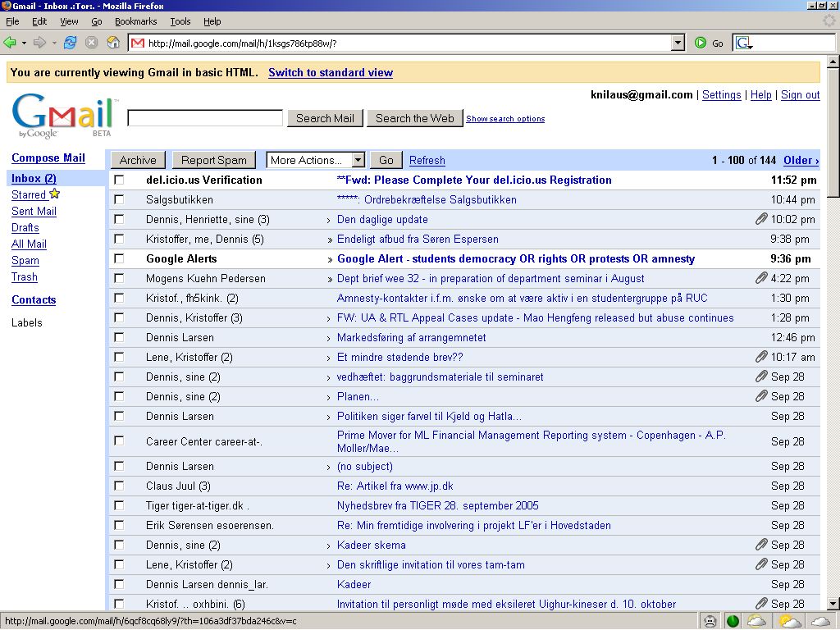This screenshot has height=630, width=840.
Task: Click the vertical scrollbar down arrow
Action: pyautogui.click(x=833, y=605)
